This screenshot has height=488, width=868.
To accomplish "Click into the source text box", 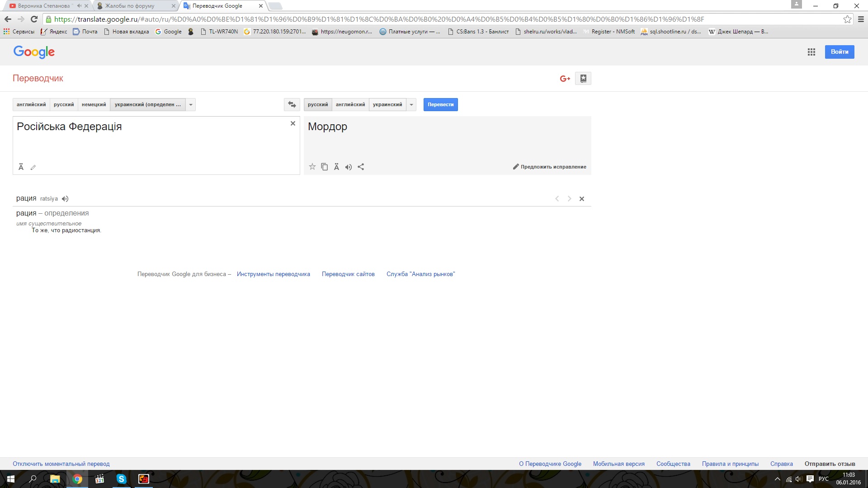I will [x=156, y=145].
